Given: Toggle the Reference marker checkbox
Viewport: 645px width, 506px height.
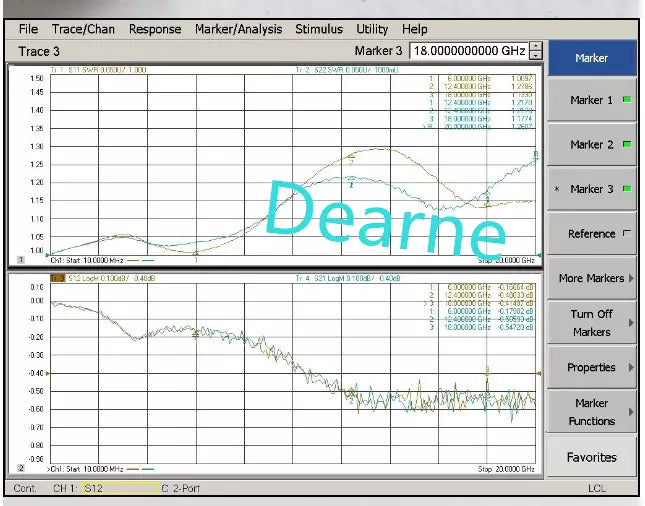Looking at the screenshot, I should click(x=627, y=234).
